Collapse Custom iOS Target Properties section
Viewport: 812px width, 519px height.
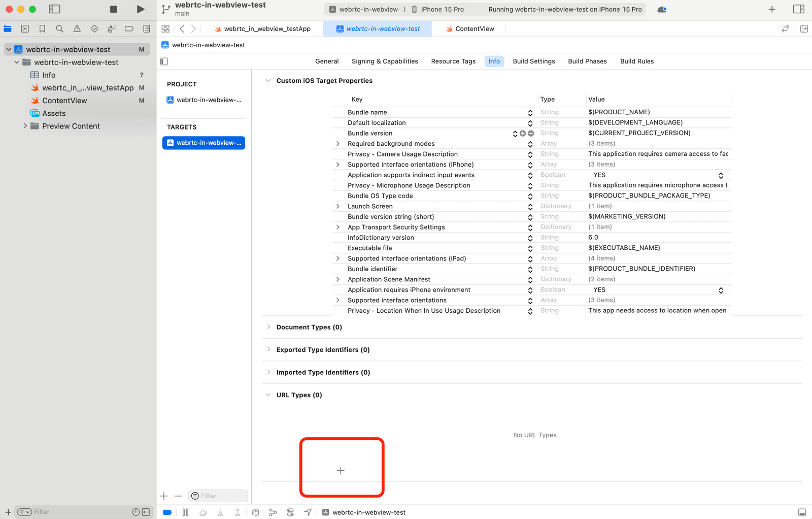(268, 81)
